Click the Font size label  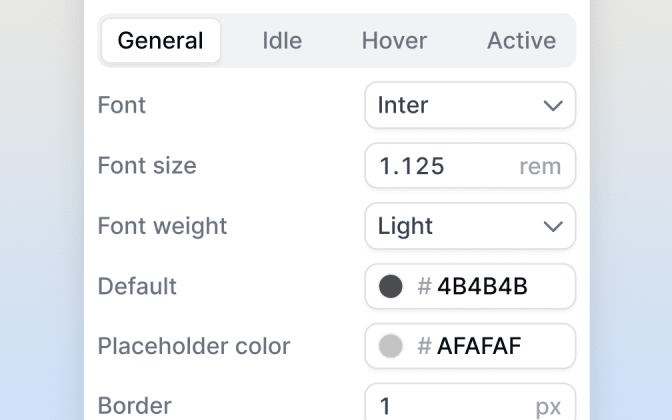click(x=147, y=165)
